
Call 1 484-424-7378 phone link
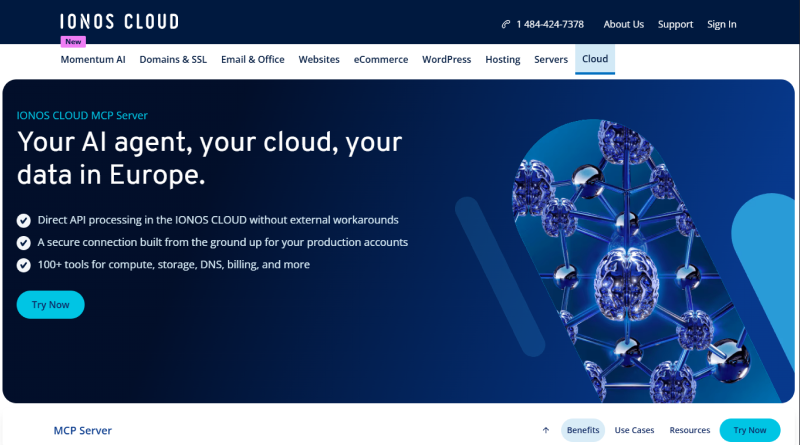(549, 24)
